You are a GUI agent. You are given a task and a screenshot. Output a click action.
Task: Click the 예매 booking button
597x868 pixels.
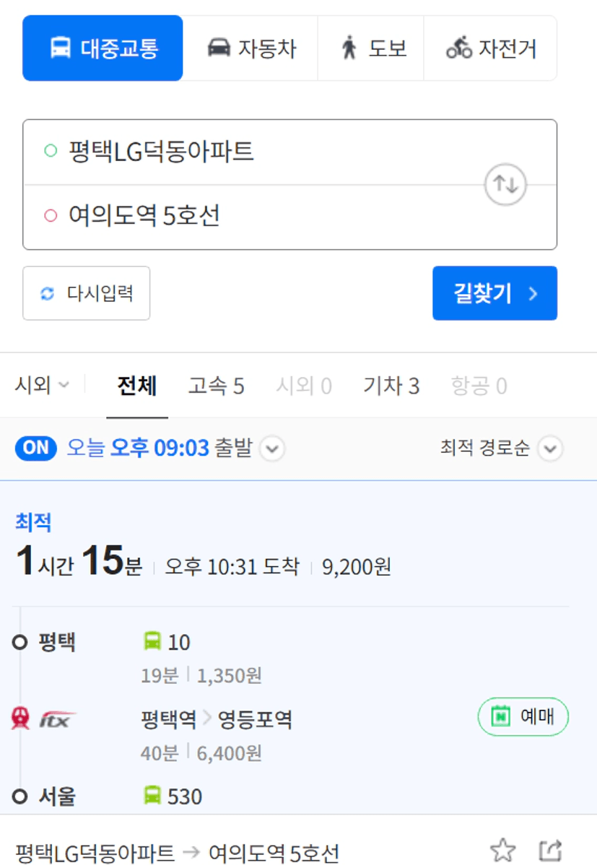523,717
